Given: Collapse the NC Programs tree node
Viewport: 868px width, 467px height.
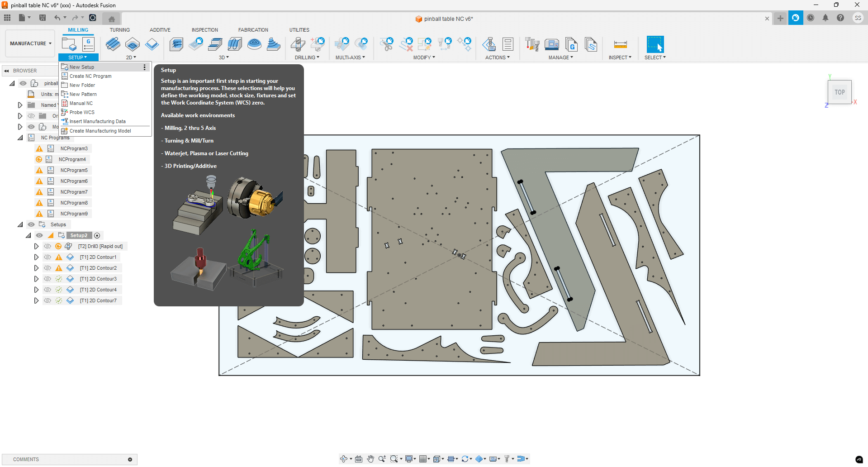Looking at the screenshot, I should (x=20, y=138).
